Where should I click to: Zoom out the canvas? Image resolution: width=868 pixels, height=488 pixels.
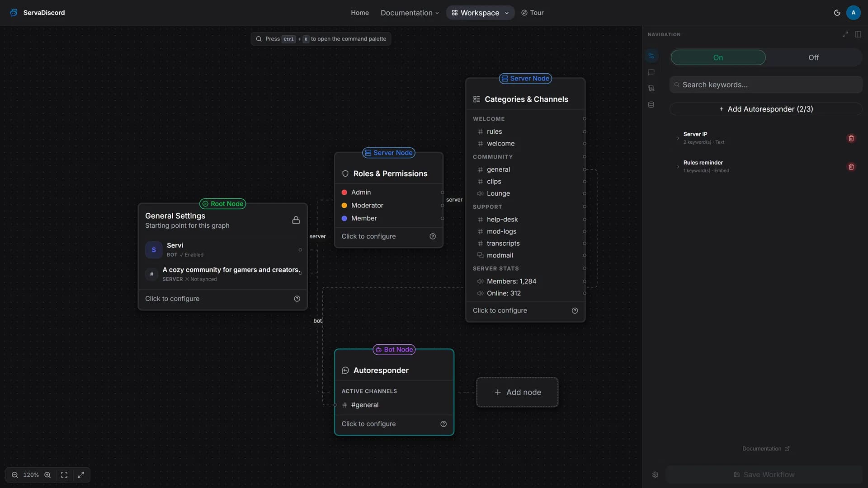pyautogui.click(x=15, y=475)
